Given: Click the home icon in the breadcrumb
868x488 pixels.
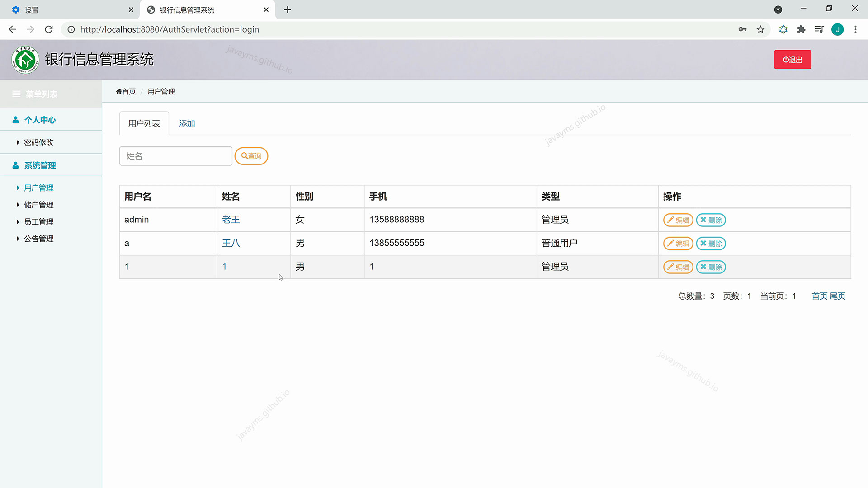Looking at the screenshot, I should [x=118, y=91].
